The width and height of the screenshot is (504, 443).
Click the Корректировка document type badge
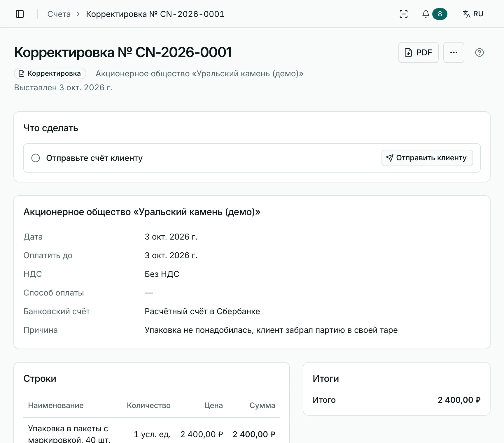50,73
